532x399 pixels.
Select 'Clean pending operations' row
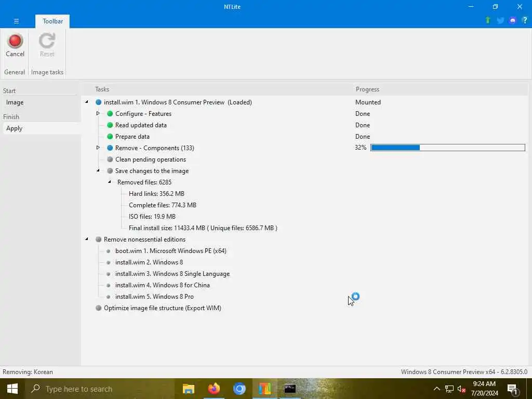click(150, 159)
